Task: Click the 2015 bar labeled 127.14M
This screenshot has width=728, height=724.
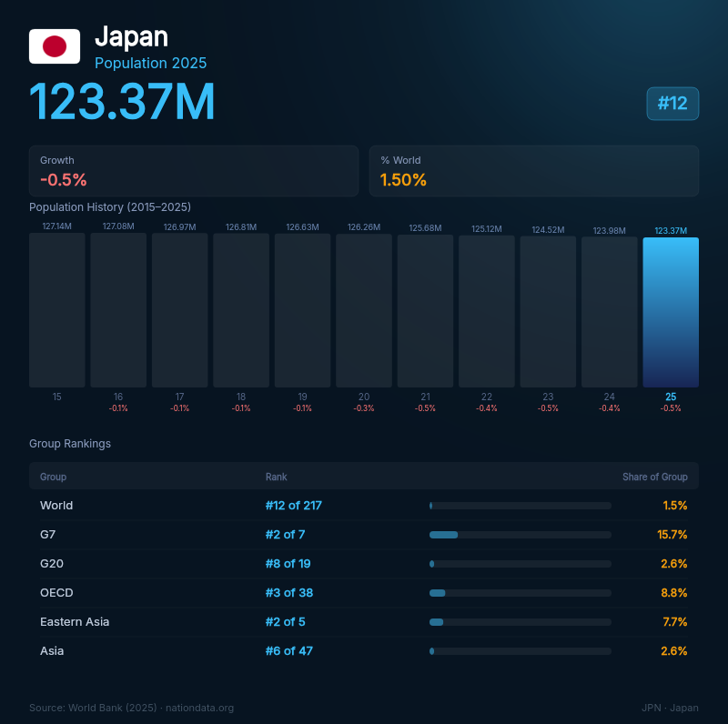Action: (x=57, y=310)
